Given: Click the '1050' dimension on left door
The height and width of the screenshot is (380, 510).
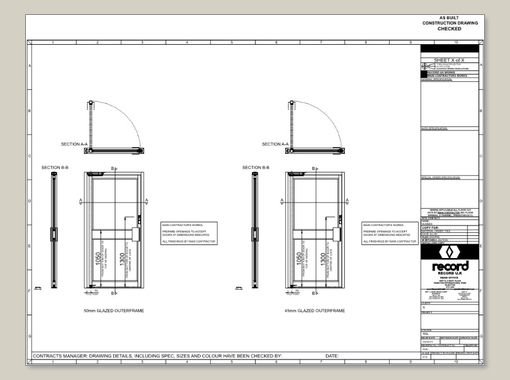Looking at the screenshot, I should point(98,259).
